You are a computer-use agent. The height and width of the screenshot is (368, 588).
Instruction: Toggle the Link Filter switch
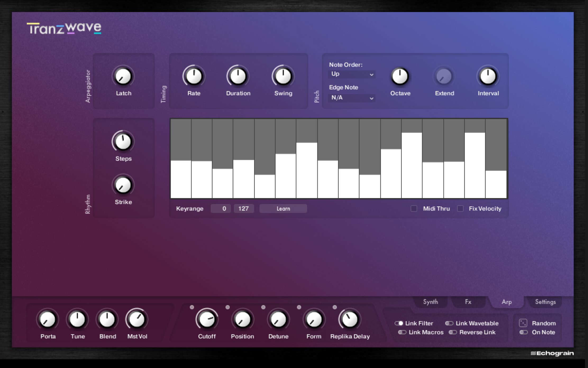point(399,323)
